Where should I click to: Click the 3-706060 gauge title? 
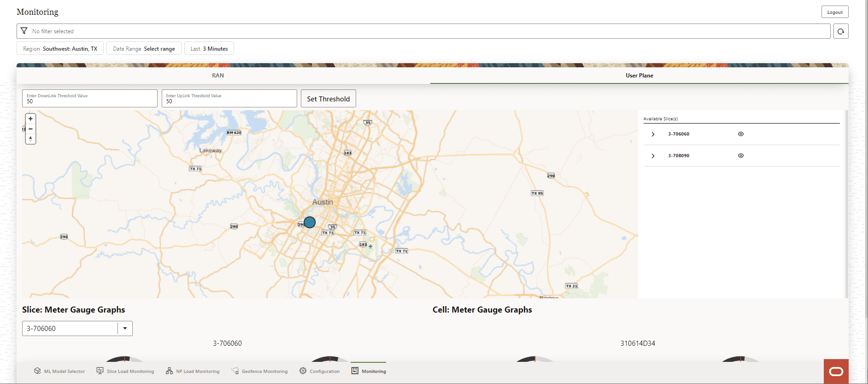click(x=227, y=343)
